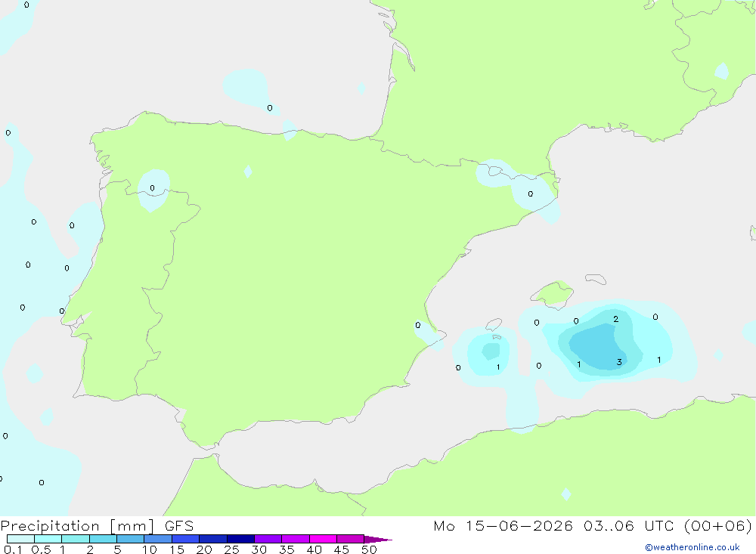Click the 0.5–1 mm legend color box
This screenshot has width=756, height=554.
pyautogui.click(x=48, y=539)
